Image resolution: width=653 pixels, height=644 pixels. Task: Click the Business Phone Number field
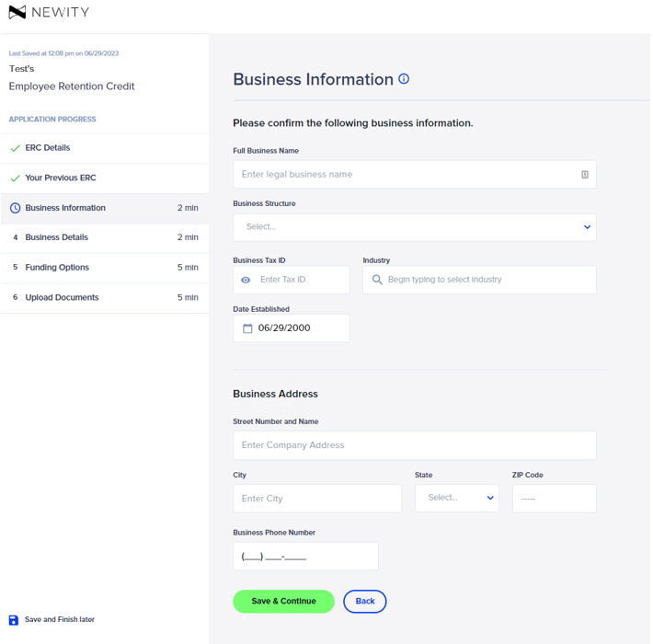[x=305, y=556]
